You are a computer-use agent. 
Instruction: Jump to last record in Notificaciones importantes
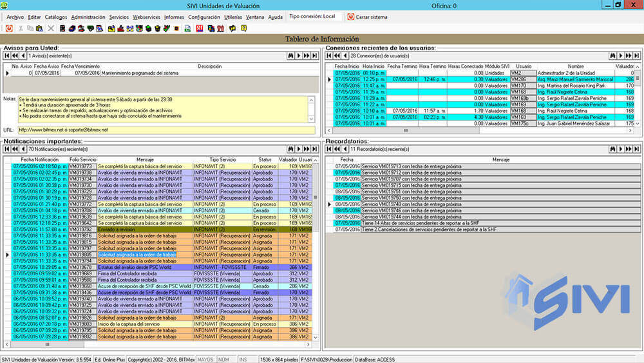point(315,149)
